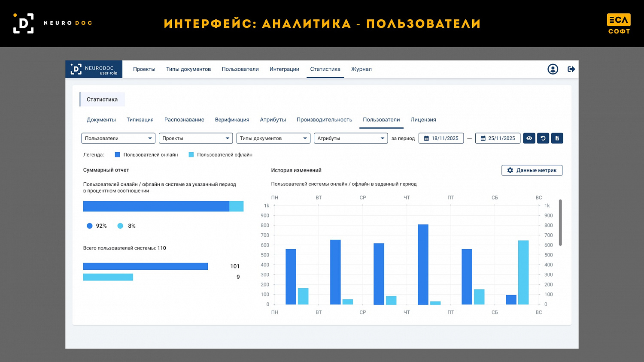Click the 92% online legend dot
Viewport: 644px width, 362px height.
click(x=90, y=226)
